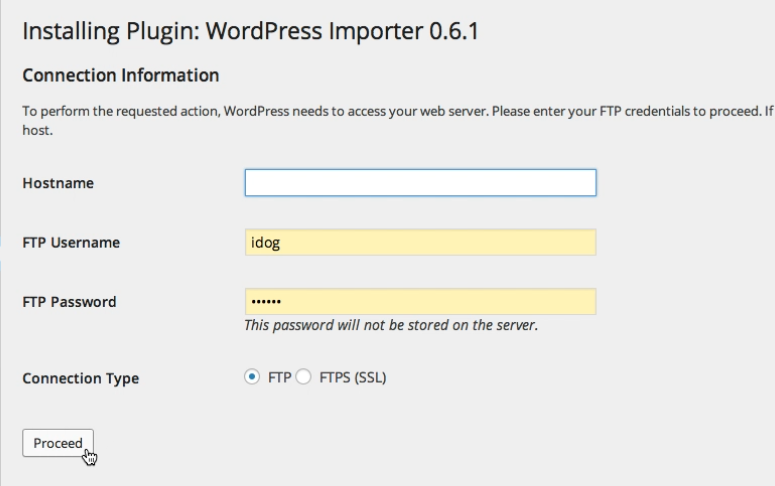Click the FTP credentials instruction paragraph

[390, 110]
